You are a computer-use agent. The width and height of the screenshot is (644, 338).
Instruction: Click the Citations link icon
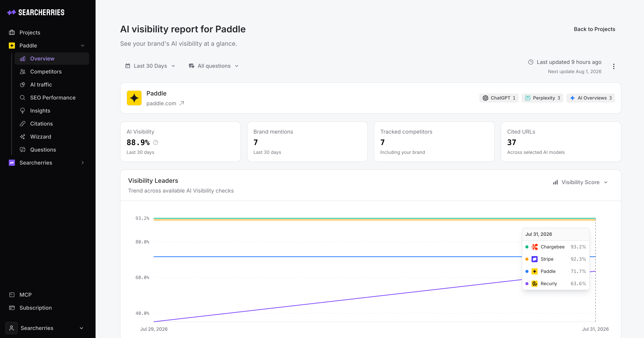point(23,124)
